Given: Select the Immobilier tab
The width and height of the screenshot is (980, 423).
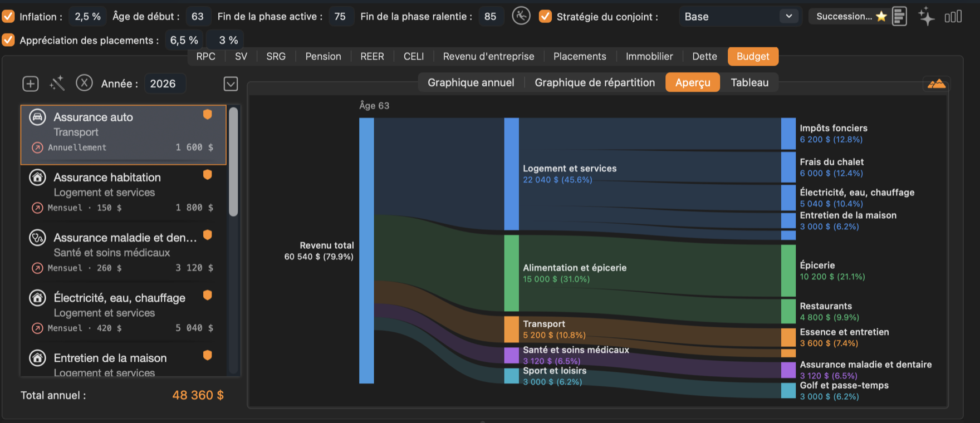Looking at the screenshot, I should tap(649, 56).
